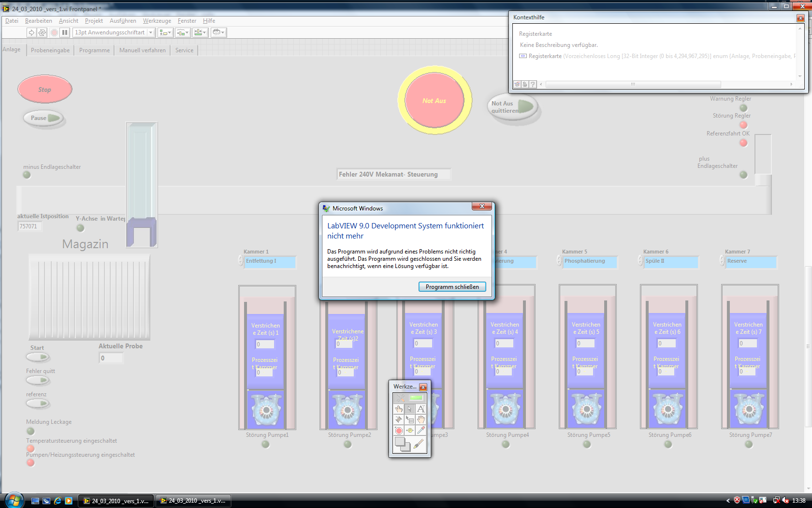Click the Programm schließen button
Screen dimensions: 812x508
click(x=452, y=287)
